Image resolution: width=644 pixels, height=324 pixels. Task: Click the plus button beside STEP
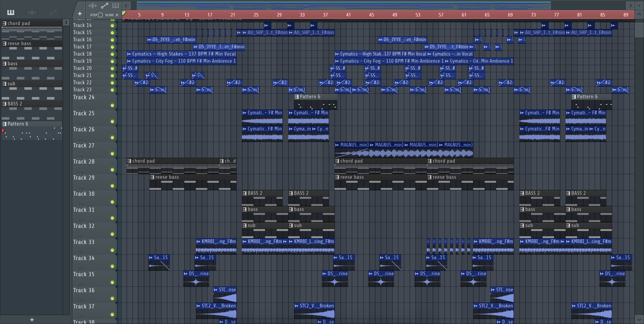[80, 14]
